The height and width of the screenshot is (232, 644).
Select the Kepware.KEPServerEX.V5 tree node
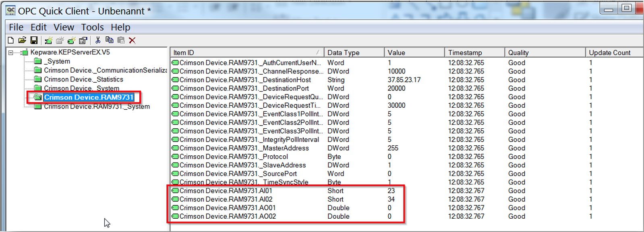pyautogui.click(x=70, y=52)
